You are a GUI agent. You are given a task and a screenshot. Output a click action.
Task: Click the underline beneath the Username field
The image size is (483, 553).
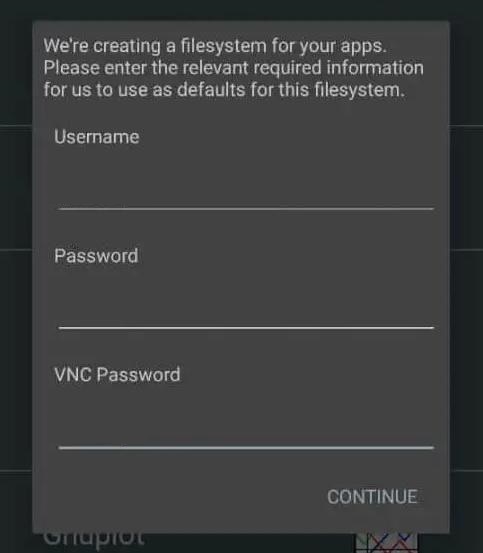246,208
